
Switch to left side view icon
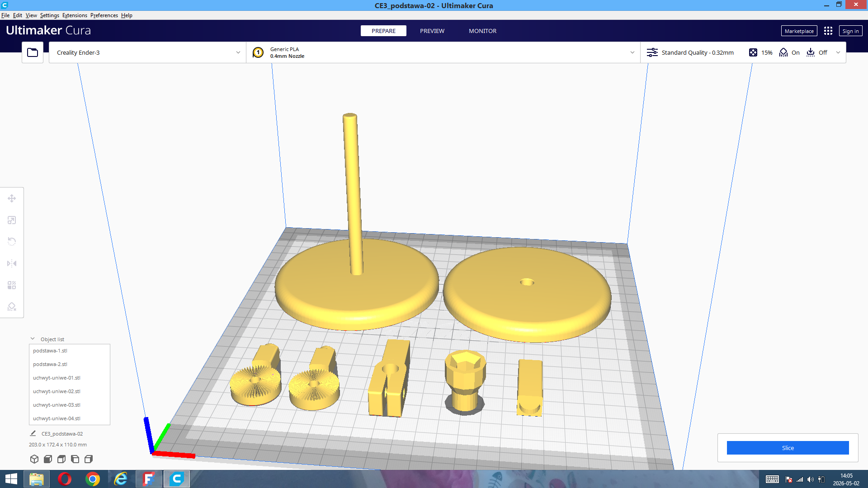point(75,459)
